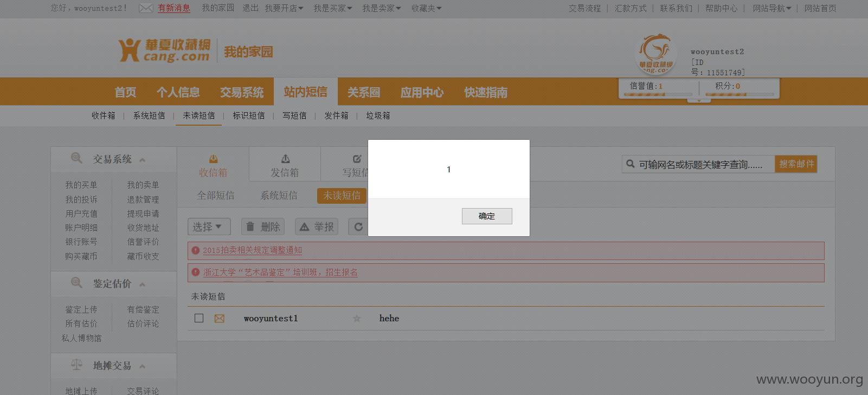Open 私人博物馆 in the sidebar
Screen dimensions: 868x395
point(81,338)
